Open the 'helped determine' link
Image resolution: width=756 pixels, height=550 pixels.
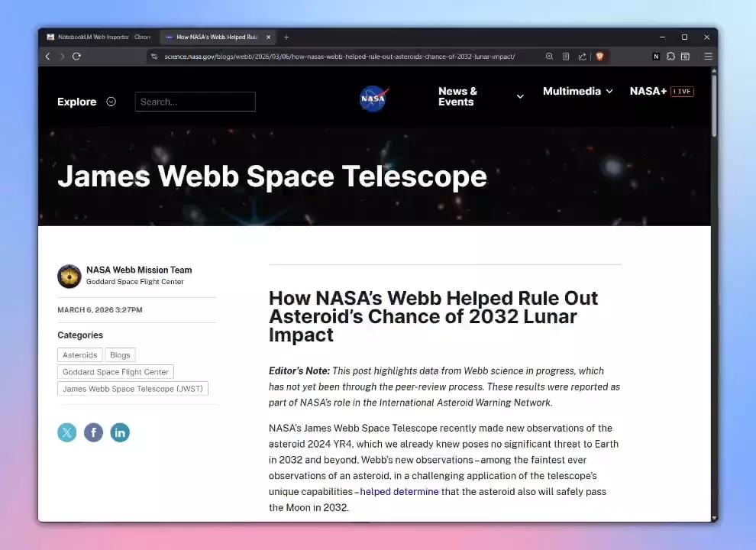coord(399,492)
